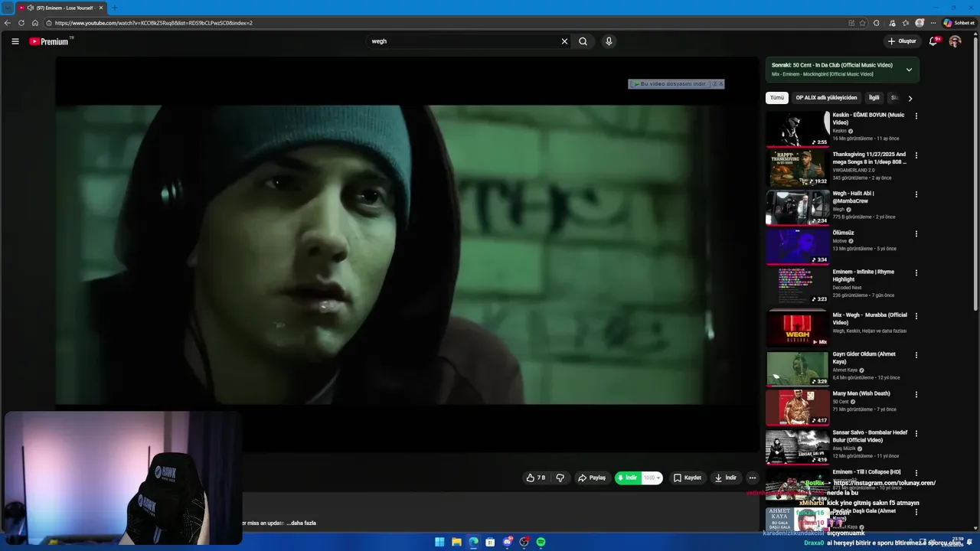Open more actions ellipsis under video
Viewport: 980px width, 551px height.
tap(753, 478)
